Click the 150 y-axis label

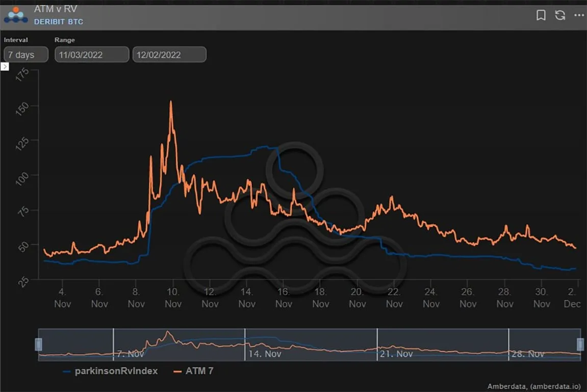click(x=22, y=108)
